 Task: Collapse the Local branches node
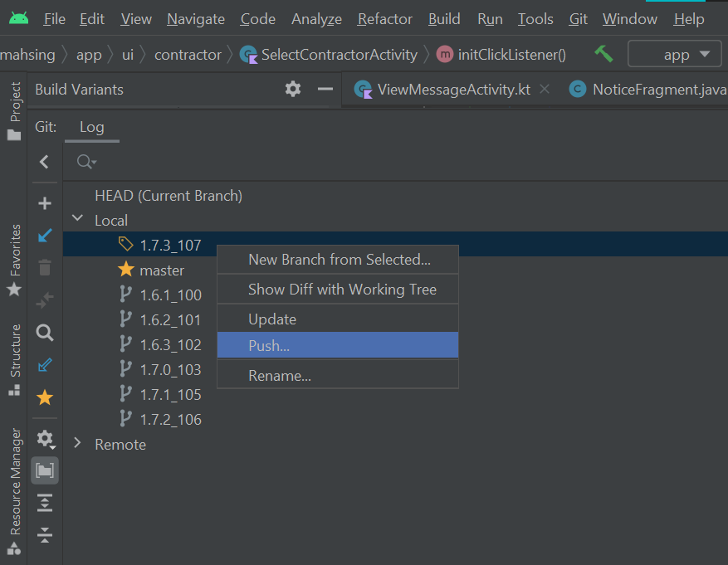[76, 220]
